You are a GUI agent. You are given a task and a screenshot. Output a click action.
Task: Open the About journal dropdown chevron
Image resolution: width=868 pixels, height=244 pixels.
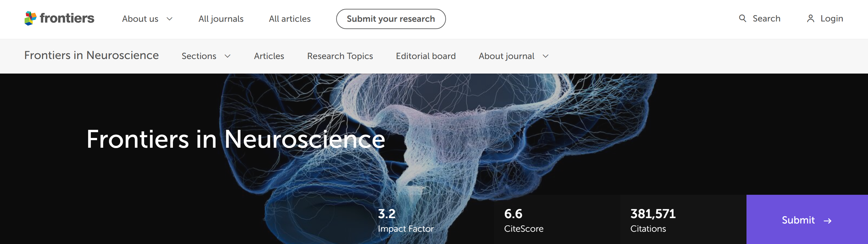[x=545, y=56]
